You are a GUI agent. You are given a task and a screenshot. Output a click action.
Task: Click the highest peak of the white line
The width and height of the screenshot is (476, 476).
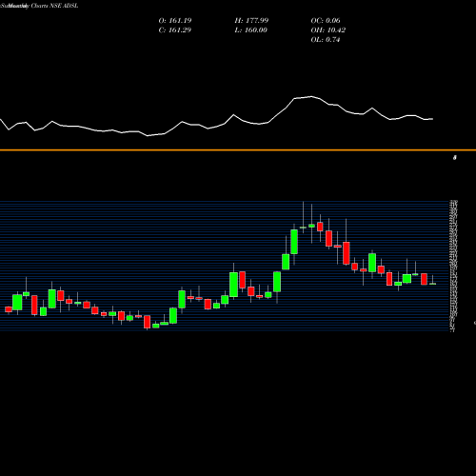point(311,96)
